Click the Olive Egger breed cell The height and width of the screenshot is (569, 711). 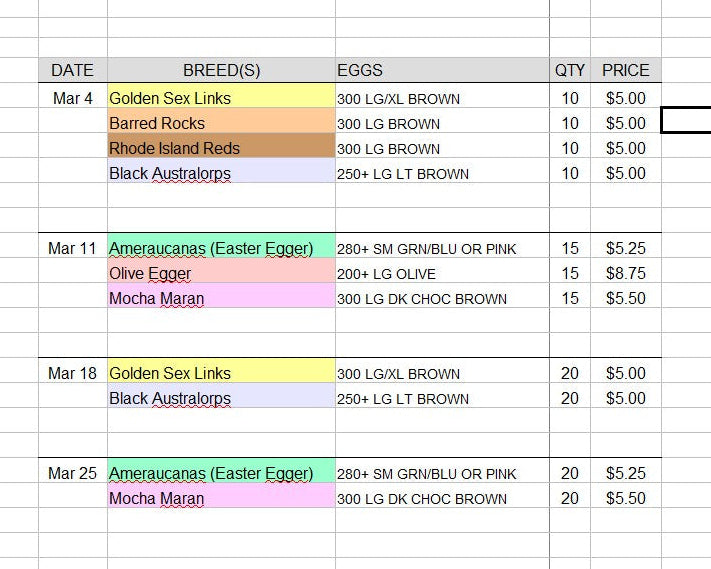(x=221, y=273)
